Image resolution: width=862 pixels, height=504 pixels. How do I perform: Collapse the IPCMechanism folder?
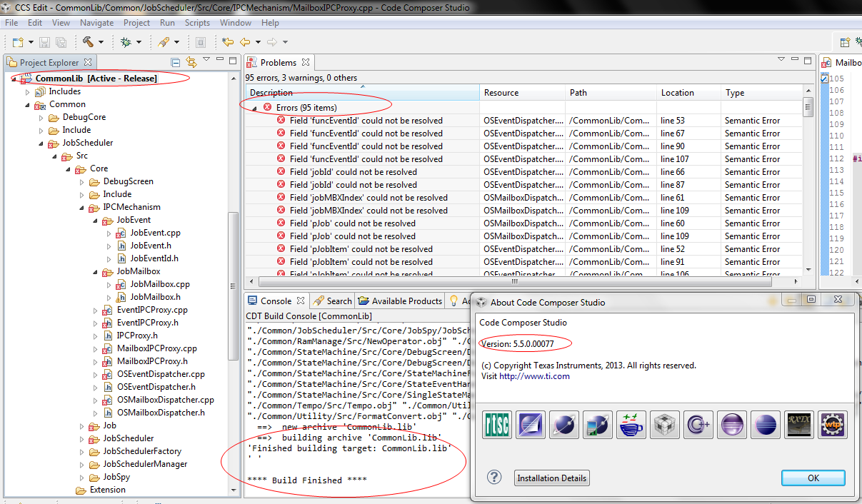[x=82, y=207]
